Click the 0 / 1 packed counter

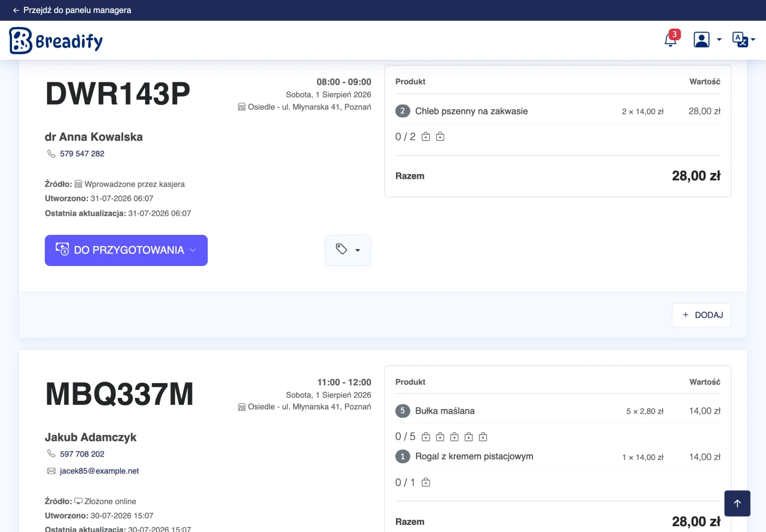coord(406,483)
